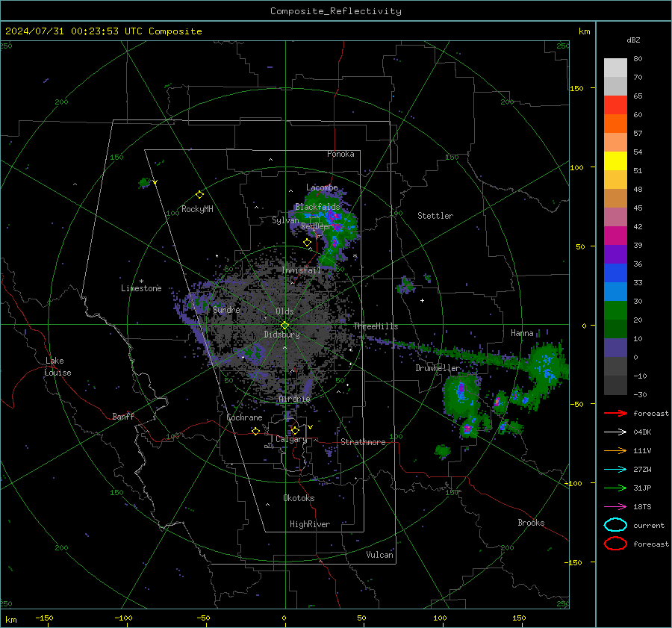This screenshot has height=628, width=672.
Task: Click the Sundre town label
Action: point(226,309)
